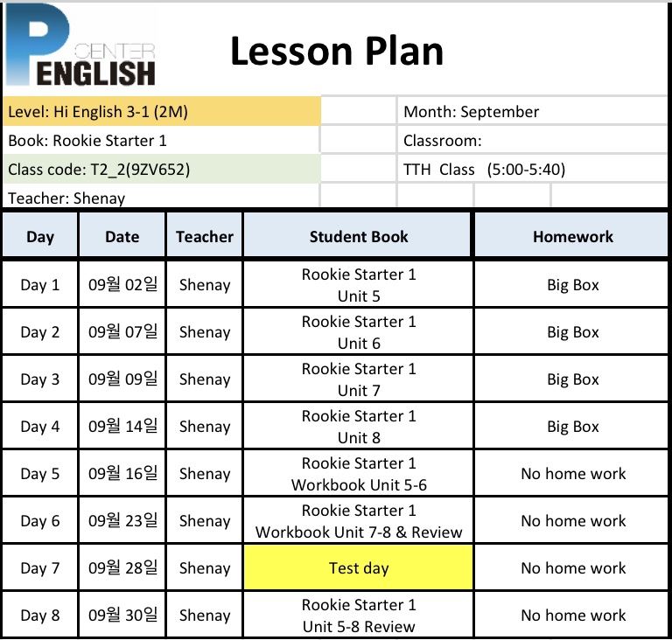Click the empty Classroom field

pos(532,141)
